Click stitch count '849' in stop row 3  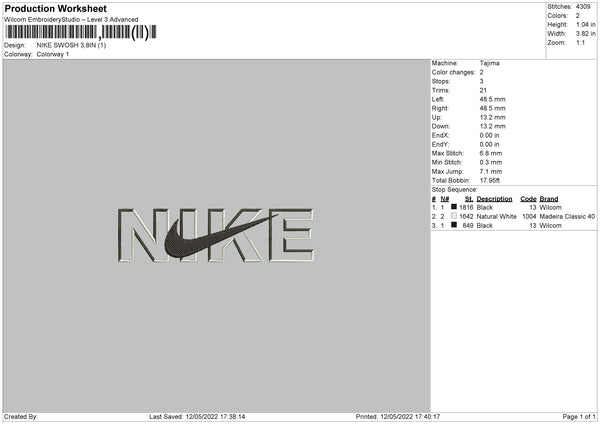pos(468,226)
